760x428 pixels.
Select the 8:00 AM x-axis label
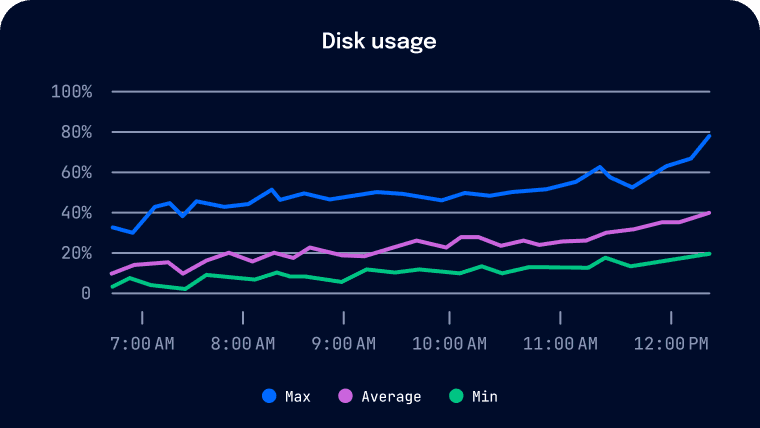coord(243,344)
